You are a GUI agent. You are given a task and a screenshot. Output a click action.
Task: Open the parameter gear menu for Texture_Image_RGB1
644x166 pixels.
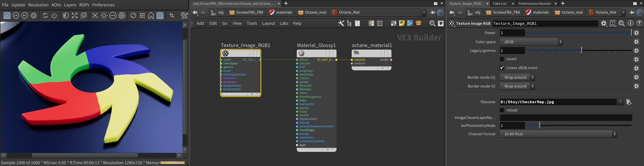point(604,24)
